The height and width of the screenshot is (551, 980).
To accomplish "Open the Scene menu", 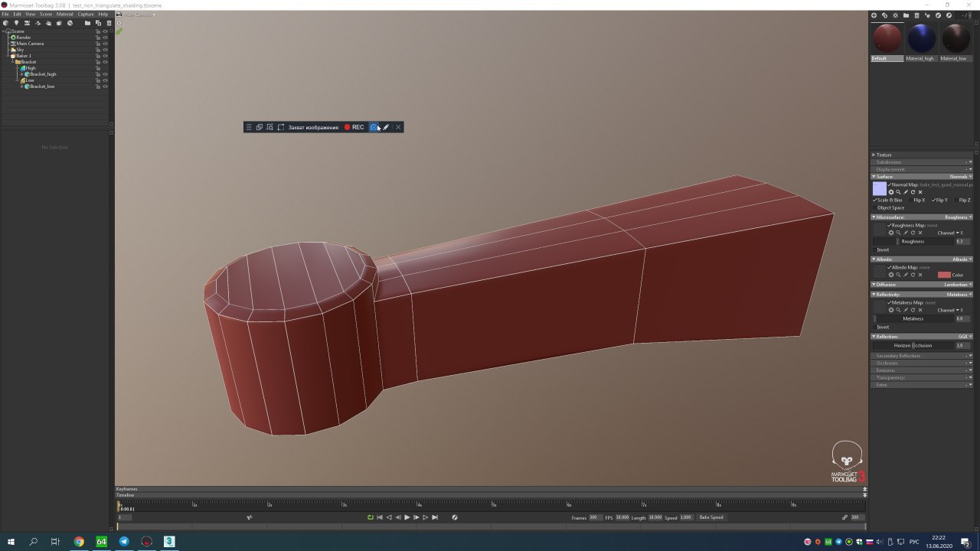I will coord(46,14).
